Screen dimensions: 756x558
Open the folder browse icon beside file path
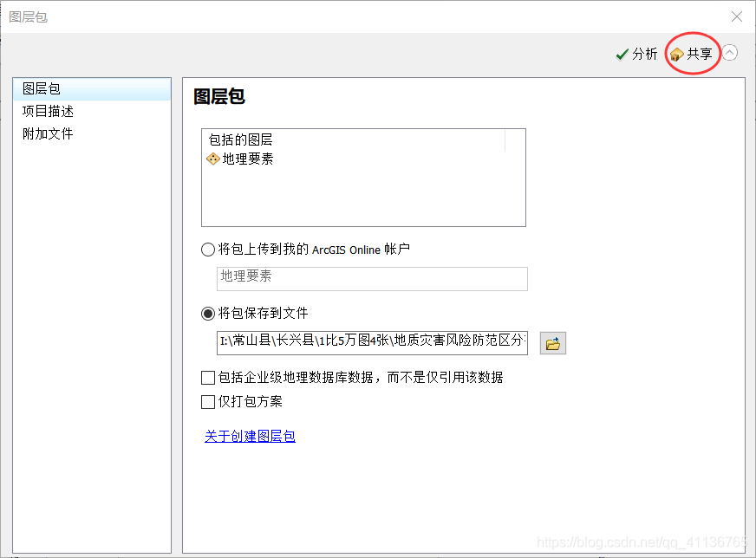tap(552, 342)
